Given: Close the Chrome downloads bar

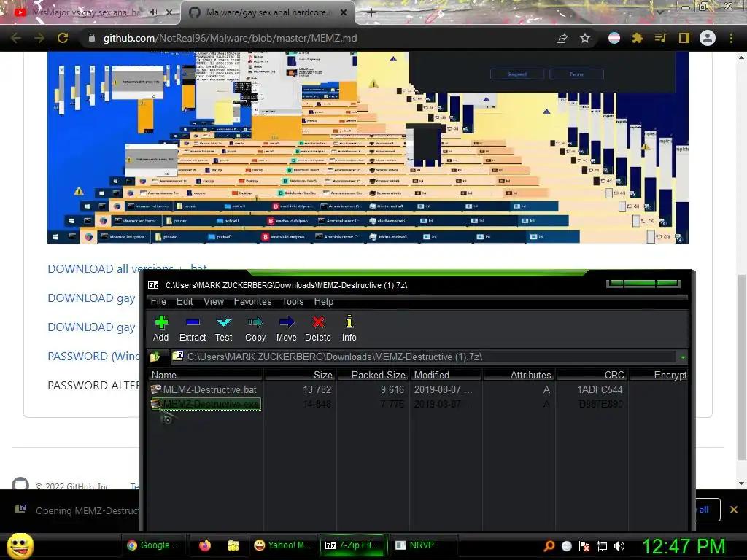Looking at the screenshot, I should 734,510.
